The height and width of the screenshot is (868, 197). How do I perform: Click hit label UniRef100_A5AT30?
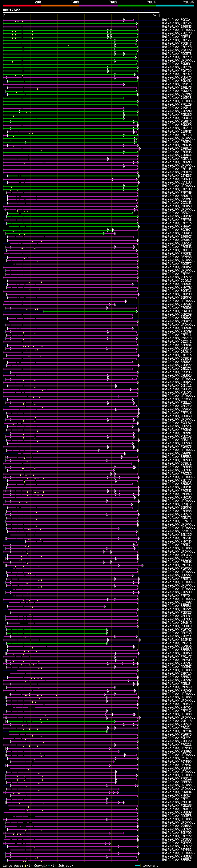(x=177, y=71)
